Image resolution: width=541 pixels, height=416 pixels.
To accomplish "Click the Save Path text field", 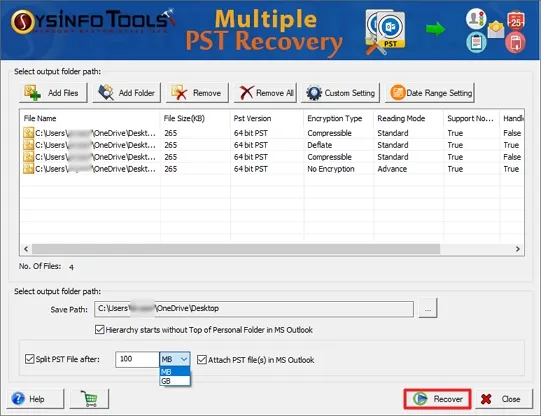I will tap(254, 309).
